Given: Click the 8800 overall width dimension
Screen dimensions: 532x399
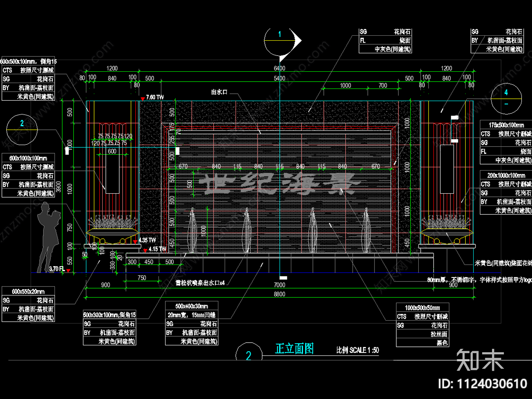Looking at the screenshot, I should coord(280,294).
